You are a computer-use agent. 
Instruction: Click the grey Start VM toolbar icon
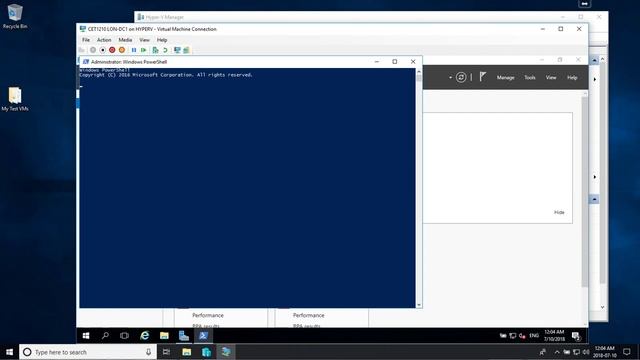point(93,50)
